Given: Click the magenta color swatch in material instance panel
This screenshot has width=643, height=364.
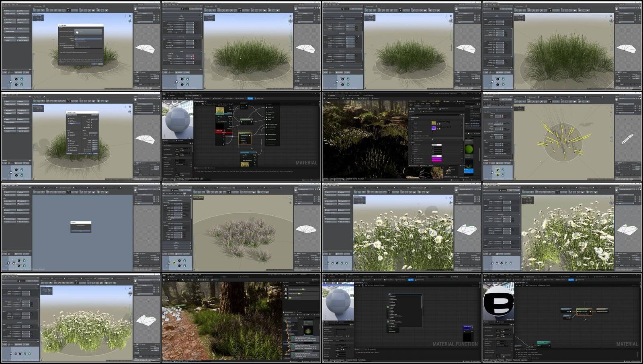Looking at the screenshot, I should tap(436, 160).
